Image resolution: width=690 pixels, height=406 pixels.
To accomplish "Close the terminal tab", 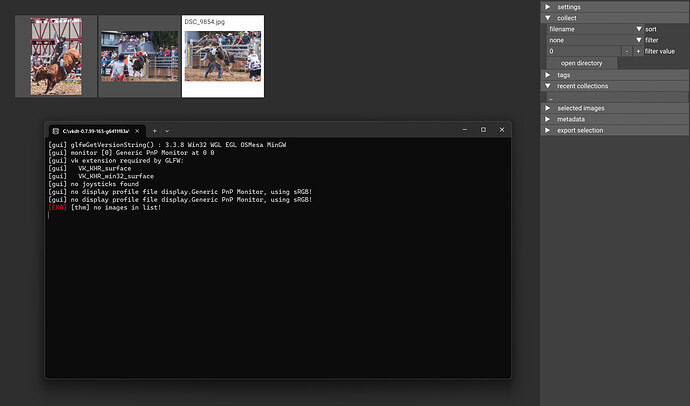I will [137, 131].
